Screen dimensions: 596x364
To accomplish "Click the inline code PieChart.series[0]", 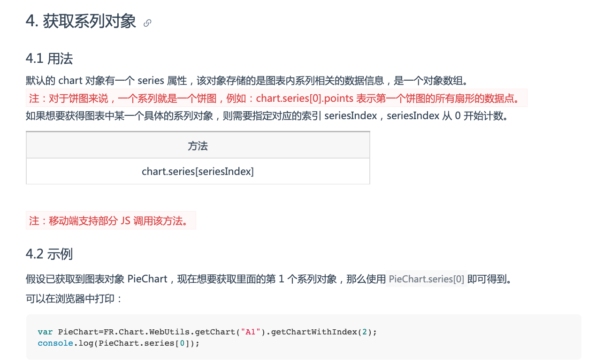I will [427, 279].
